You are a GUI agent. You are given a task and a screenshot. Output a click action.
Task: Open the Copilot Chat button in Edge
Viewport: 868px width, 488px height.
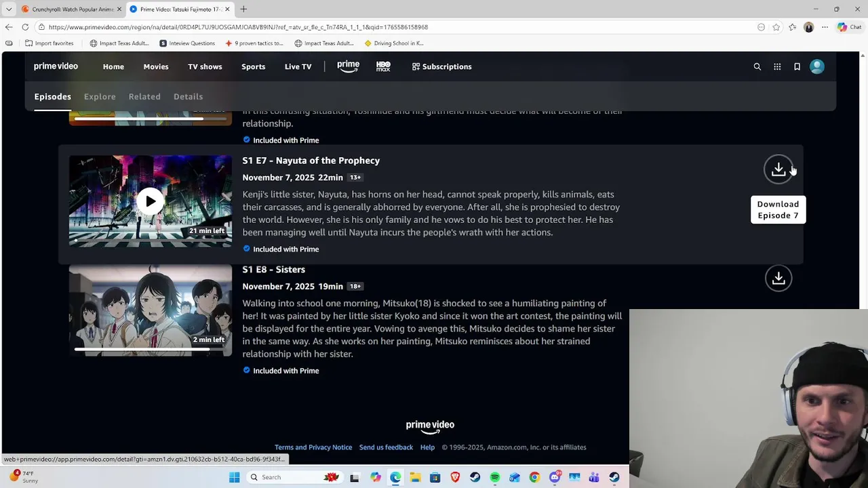click(x=849, y=27)
